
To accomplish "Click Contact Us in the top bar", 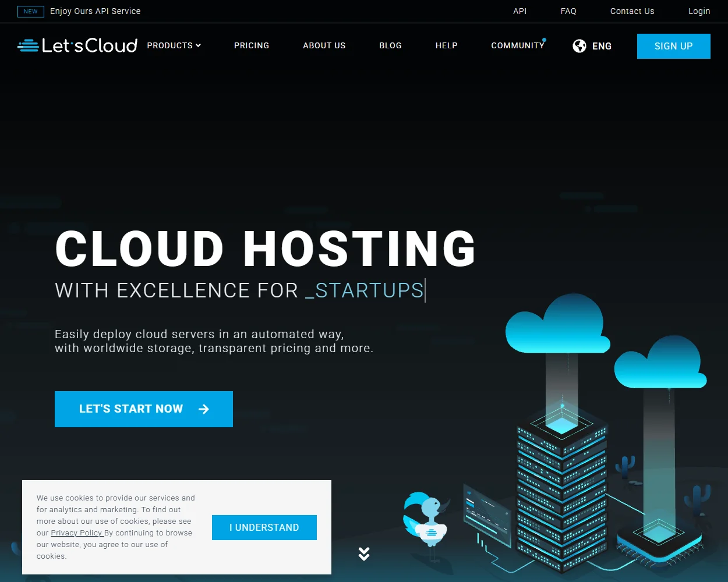I will 632,11.
